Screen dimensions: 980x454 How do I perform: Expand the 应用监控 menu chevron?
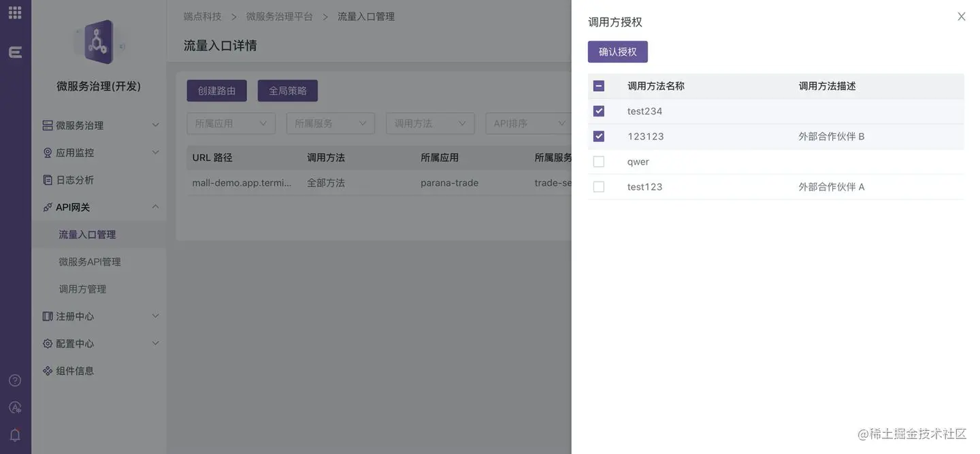pos(155,152)
